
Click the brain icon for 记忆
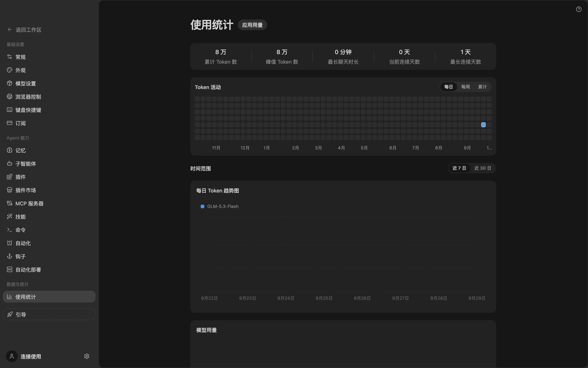[x=10, y=150]
